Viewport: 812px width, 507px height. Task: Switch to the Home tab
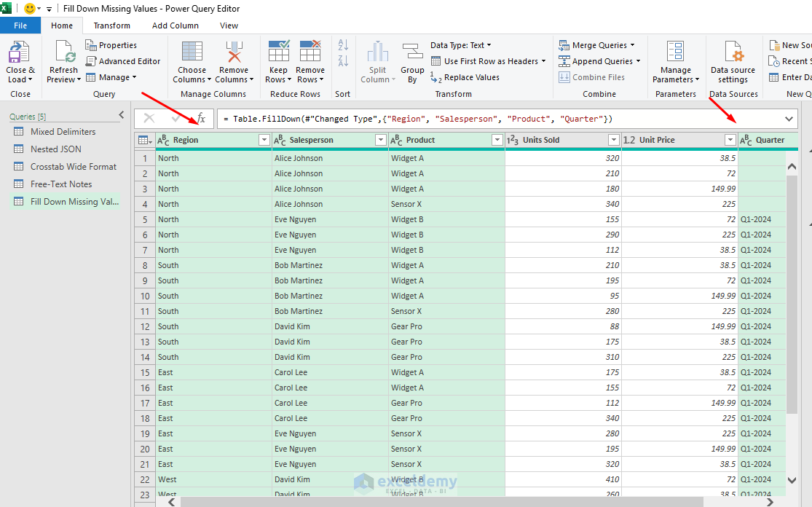[62, 25]
